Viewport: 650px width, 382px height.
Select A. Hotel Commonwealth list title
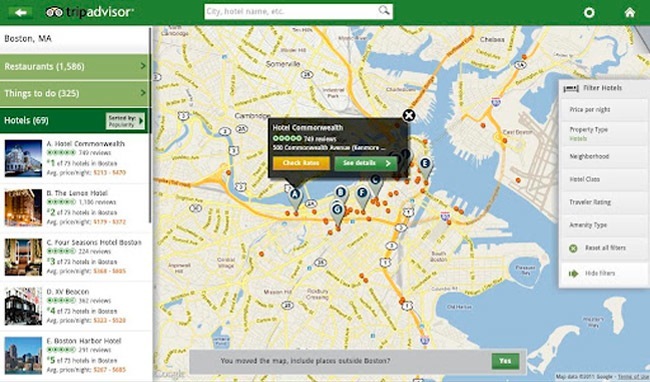click(85, 144)
